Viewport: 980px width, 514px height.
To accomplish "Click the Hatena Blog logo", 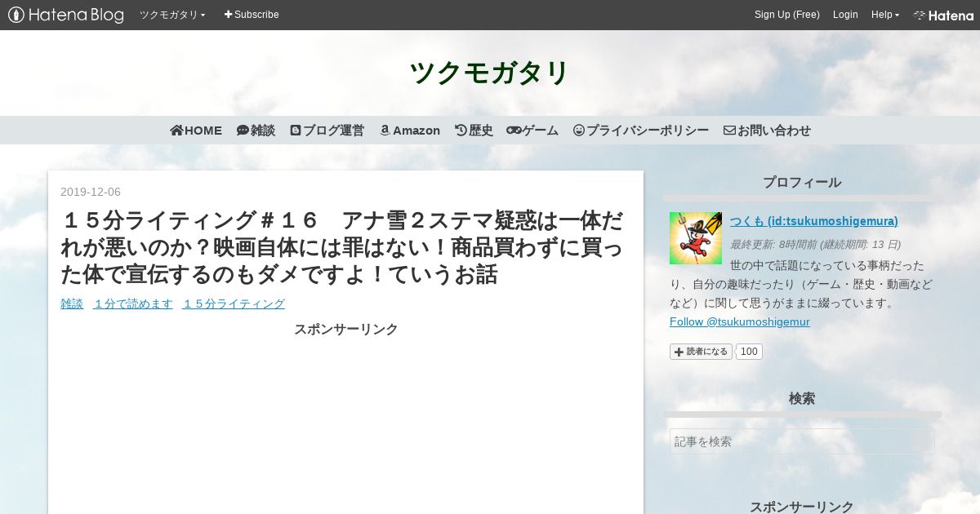I will (x=65, y=15).
